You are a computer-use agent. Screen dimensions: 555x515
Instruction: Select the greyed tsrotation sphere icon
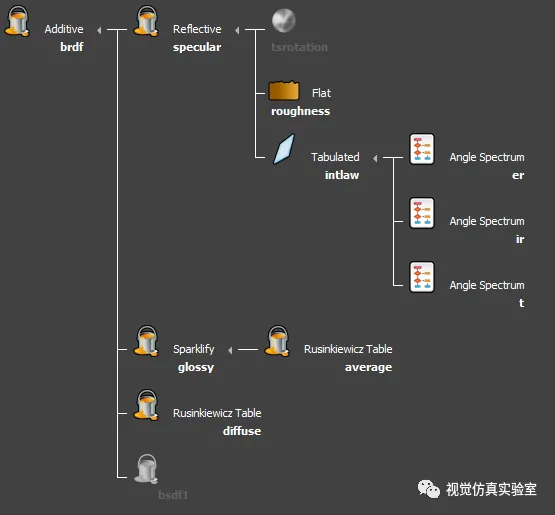click(x=284, y=21)
